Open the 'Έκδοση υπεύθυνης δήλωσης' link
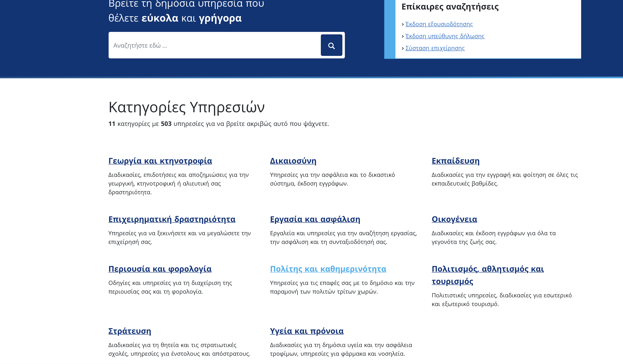 click(x=445, y=36)
